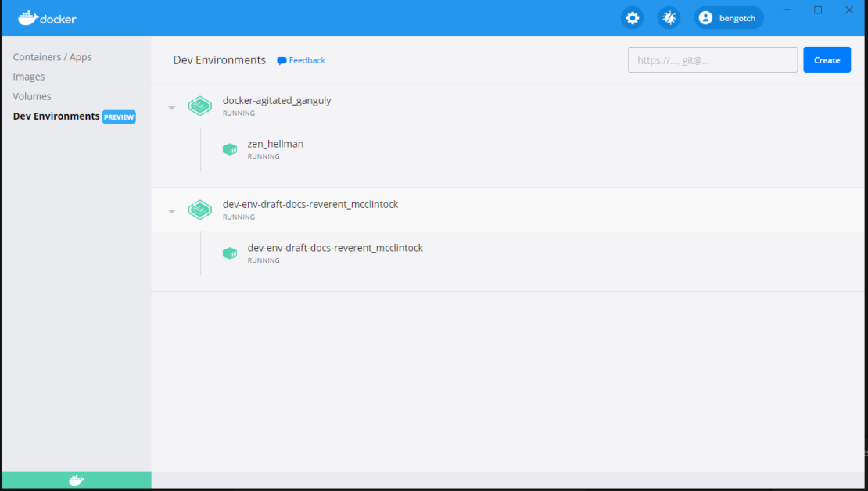Collapse the docker-agitated_ganguly environment
Screen dimensions: 868x491
[x=172, y=107]
